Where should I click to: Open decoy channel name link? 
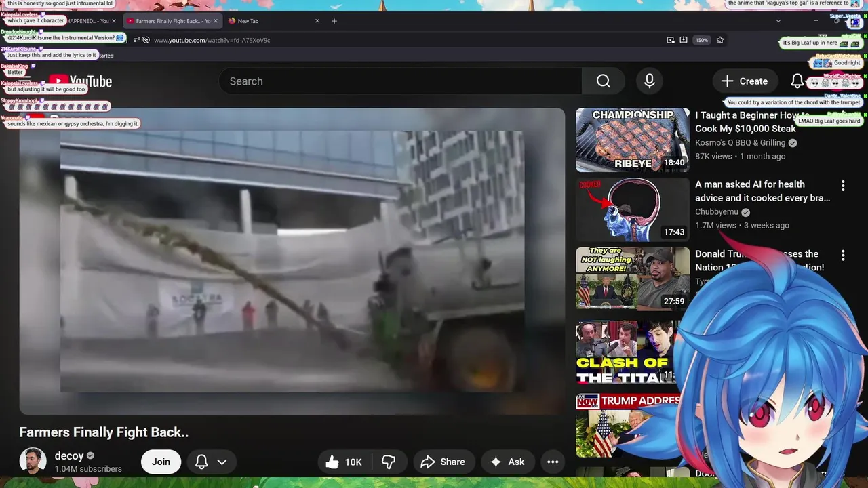pos(69,456)
